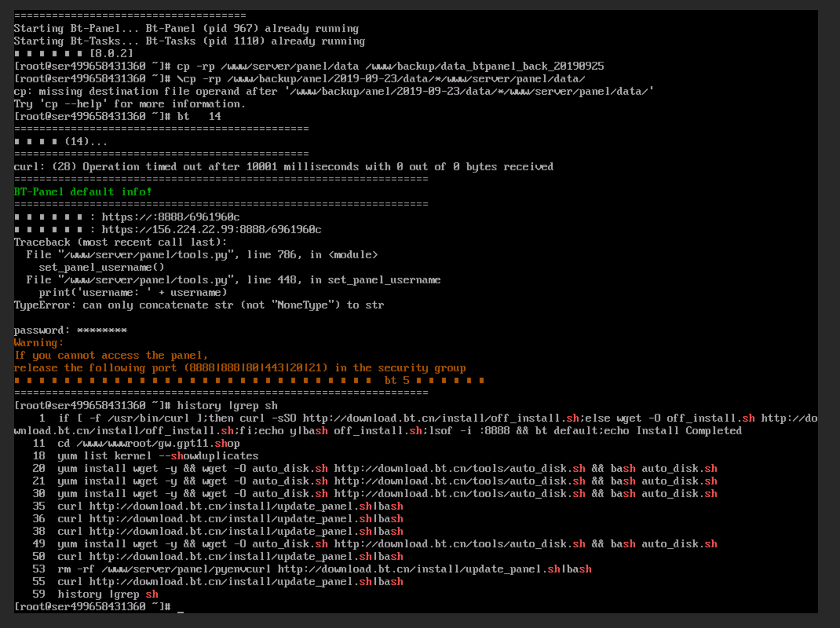Viewport: 840px width, 628px height.
Task: Click history entry 59 'history |grep sh'
Action: (95, 594)
